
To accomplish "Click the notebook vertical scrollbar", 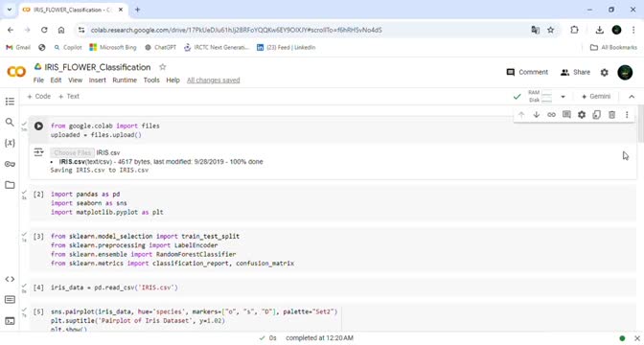I will 641,124.
